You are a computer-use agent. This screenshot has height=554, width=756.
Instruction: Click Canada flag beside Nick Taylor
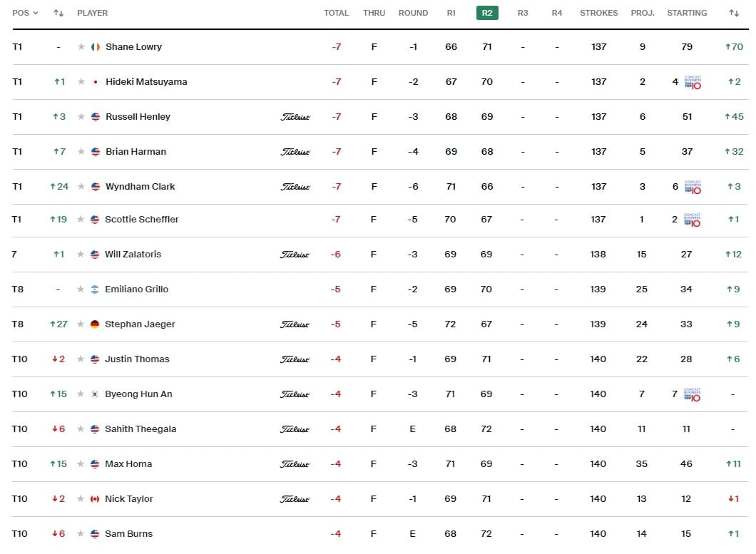coord(94,499)
